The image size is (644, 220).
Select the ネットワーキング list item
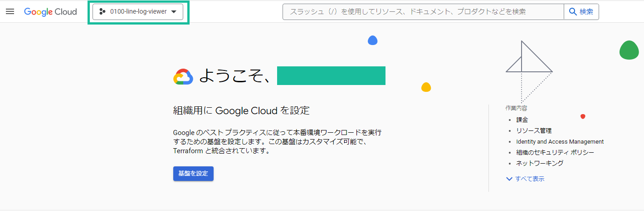(x=540, y=164)
